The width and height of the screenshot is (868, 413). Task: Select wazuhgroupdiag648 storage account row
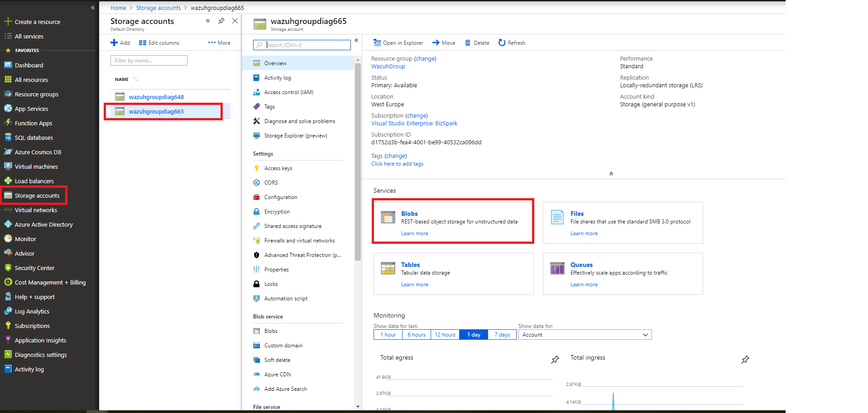170,97
